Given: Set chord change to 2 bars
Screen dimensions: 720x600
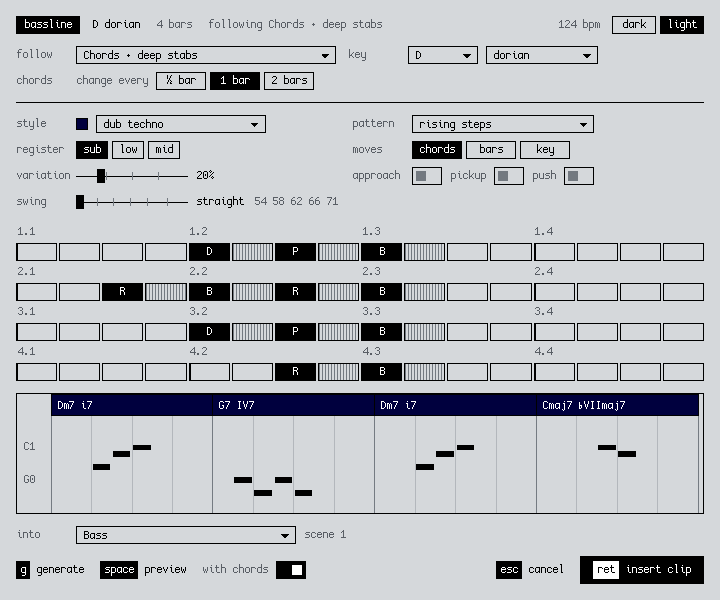Looking at the screenshot, I should click(x=289, y=81).
